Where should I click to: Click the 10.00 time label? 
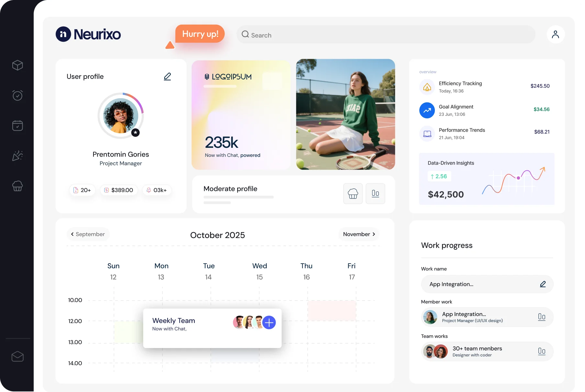[x=75, y=300]
